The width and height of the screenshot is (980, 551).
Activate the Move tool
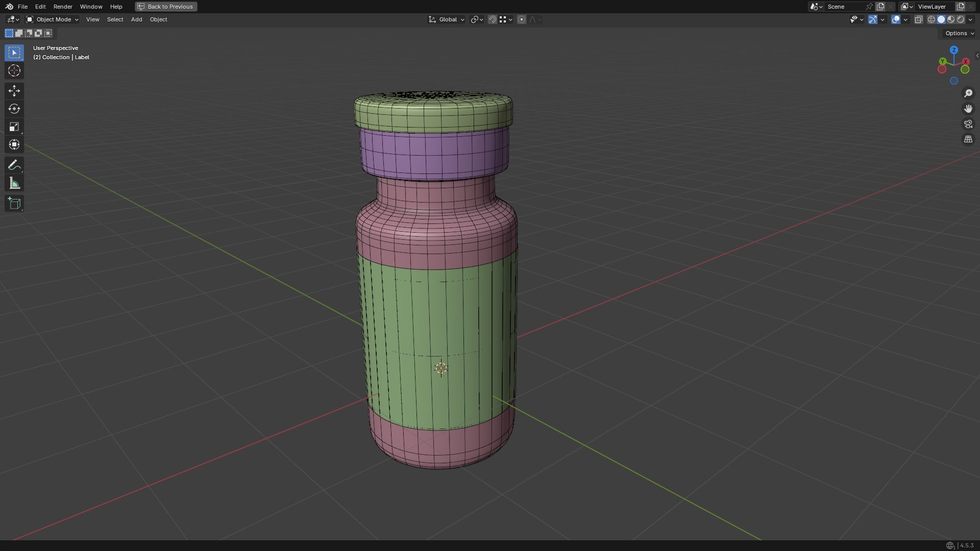[x=14, y=91]
